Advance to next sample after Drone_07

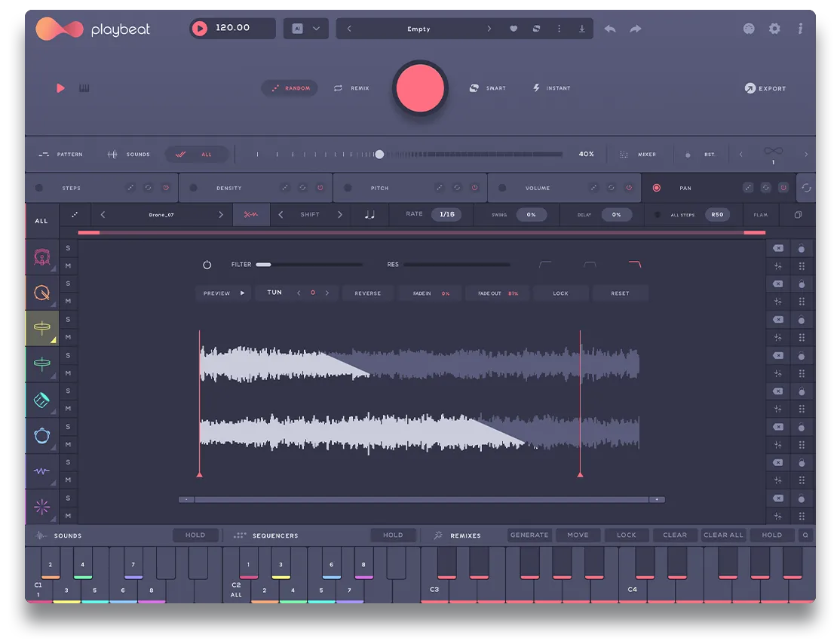221,214
